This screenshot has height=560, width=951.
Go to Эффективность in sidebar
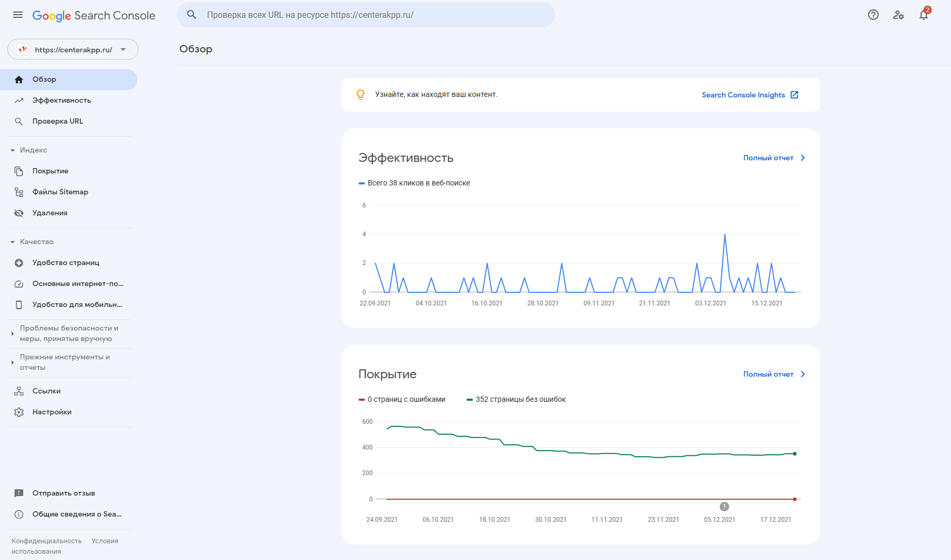point(61,101)
